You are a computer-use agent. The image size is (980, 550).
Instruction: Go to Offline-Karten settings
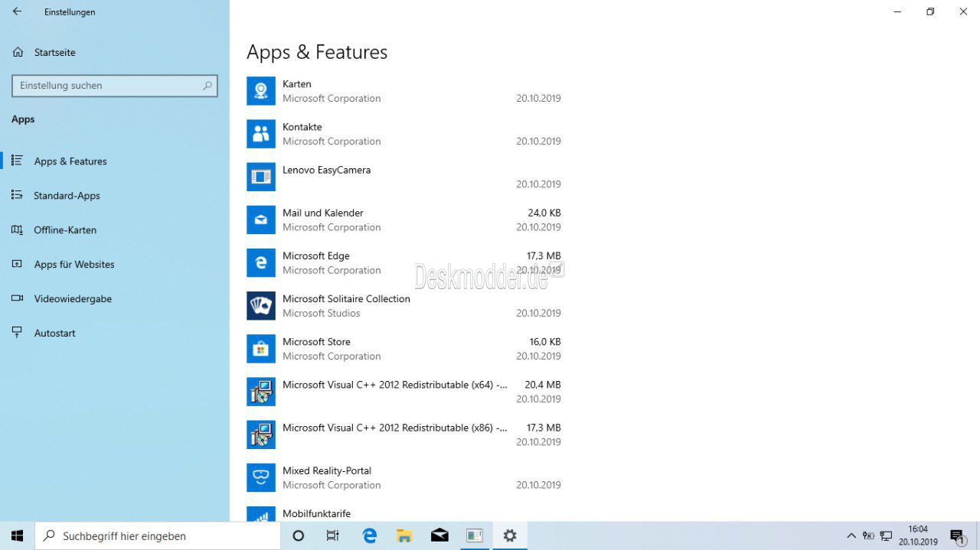pos(65,230)
